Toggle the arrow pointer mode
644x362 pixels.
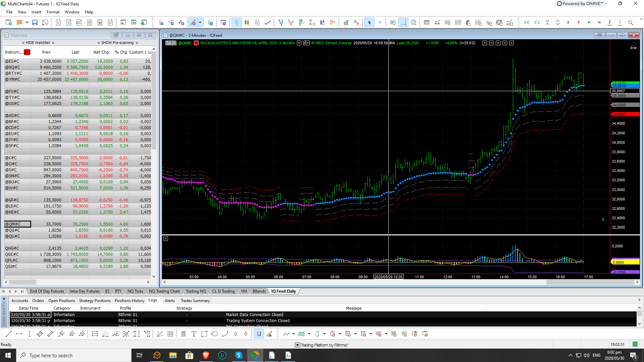tap(369, 22)
